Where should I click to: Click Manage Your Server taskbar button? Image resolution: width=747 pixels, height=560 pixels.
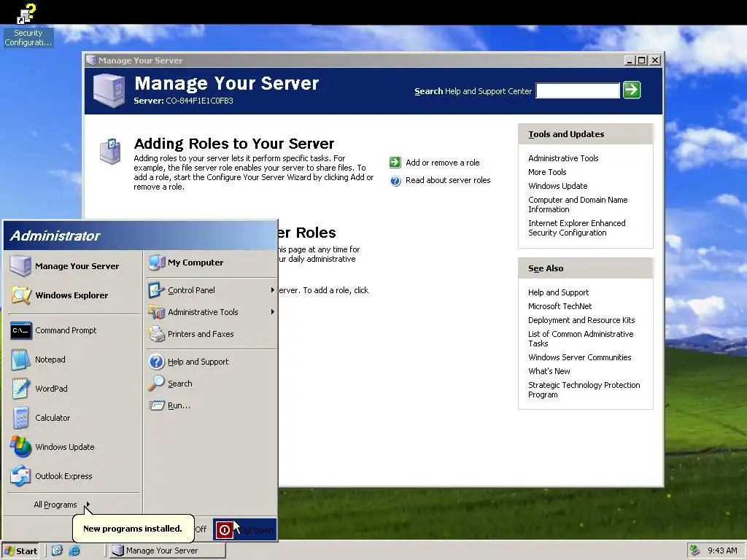169,551
